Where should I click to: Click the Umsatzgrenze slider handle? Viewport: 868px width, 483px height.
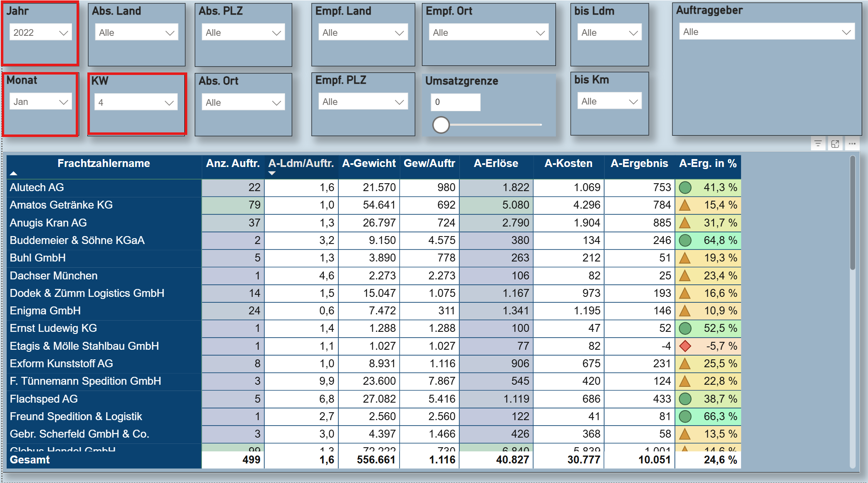(441, 125)
